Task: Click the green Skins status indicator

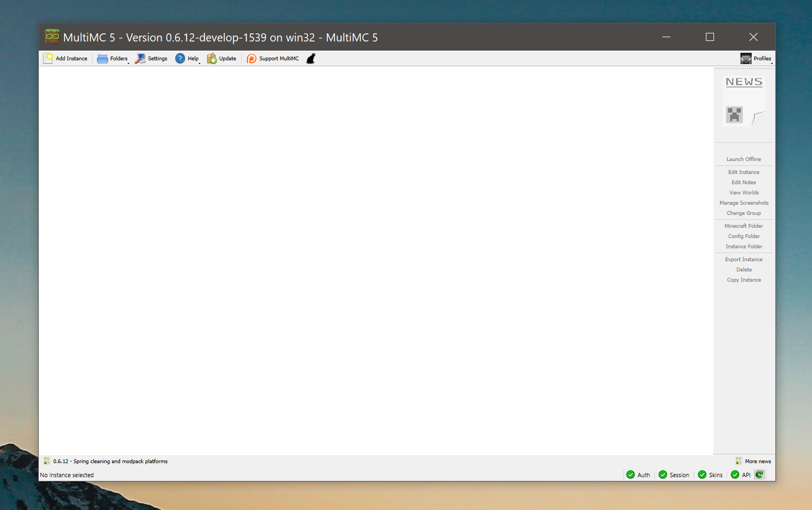Action: (x=703, y=474)
